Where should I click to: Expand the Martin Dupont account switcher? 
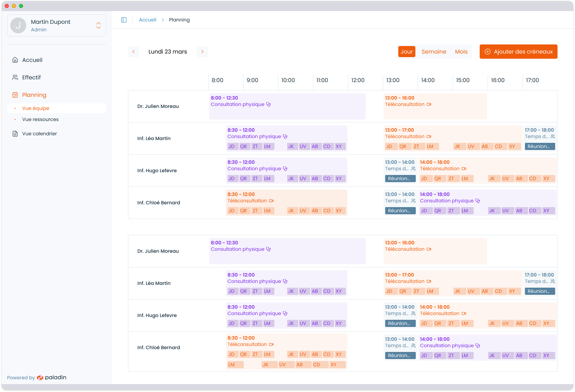coord(98,25)
